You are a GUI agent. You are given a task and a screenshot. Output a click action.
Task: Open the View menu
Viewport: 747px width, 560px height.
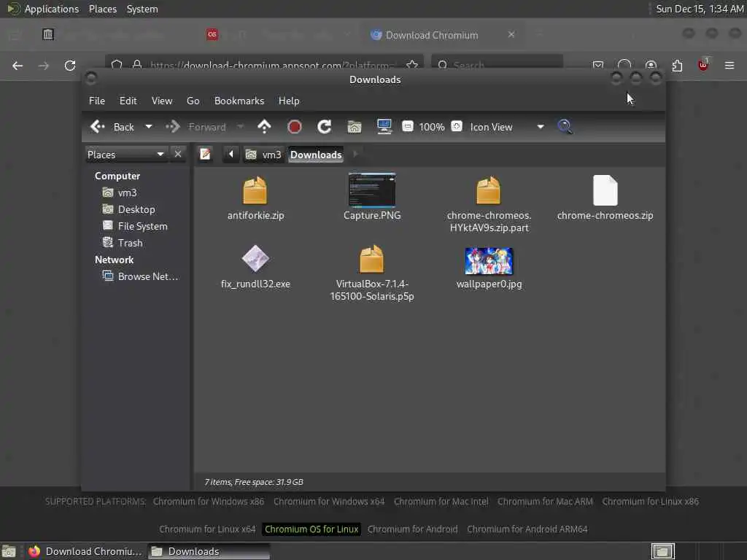(162, 101)
